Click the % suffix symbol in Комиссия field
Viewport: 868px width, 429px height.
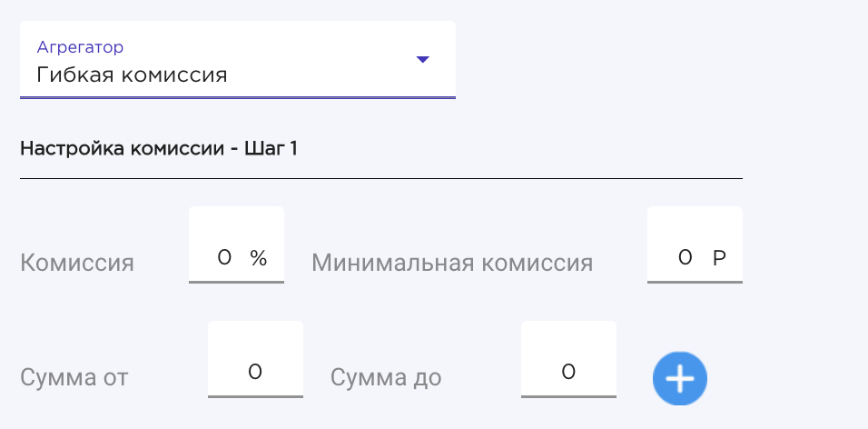pos(259,258)
